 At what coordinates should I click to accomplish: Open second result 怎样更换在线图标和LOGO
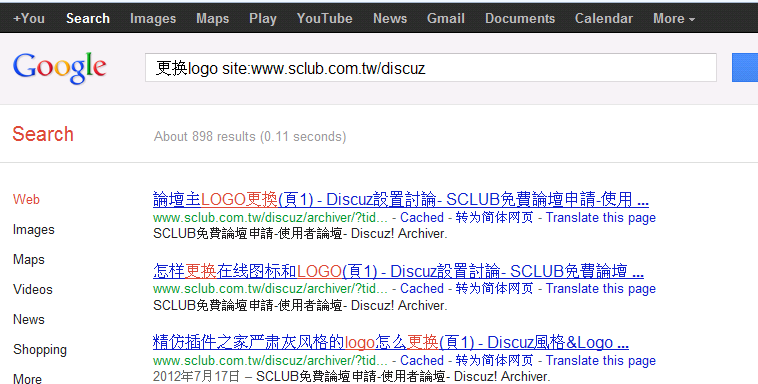[398, 271]
